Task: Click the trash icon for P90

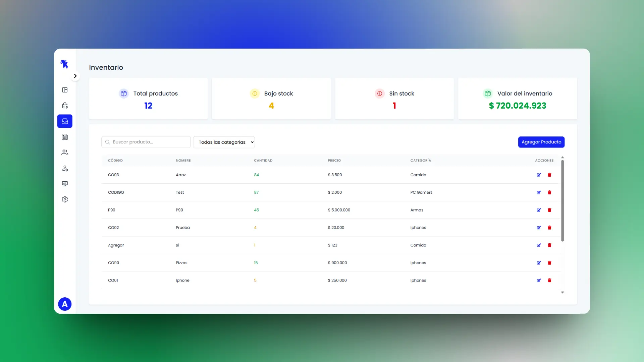Action: 549,210
